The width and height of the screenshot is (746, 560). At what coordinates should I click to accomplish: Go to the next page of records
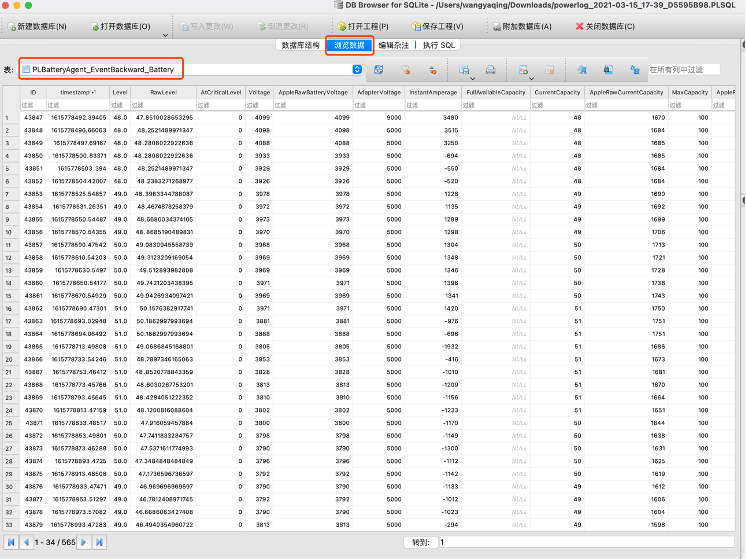tap(83, 542)
